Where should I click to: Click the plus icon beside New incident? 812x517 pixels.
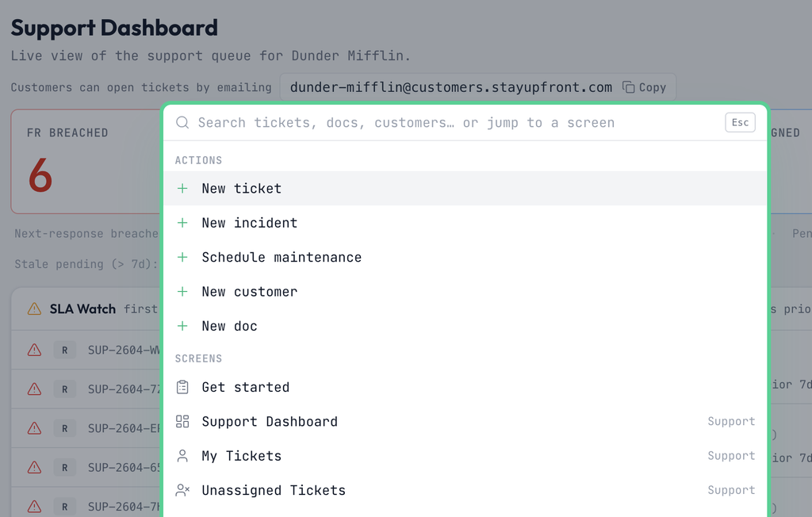click(182, 223)
